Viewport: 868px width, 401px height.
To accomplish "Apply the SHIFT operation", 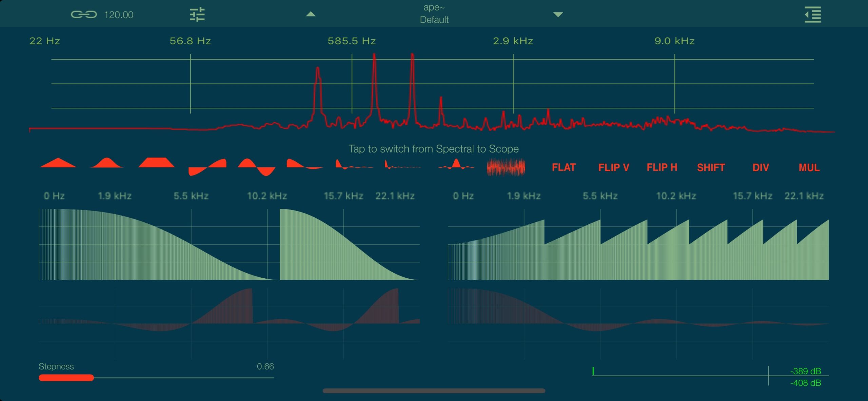I will pyautogui.click(x=711, y=167).
